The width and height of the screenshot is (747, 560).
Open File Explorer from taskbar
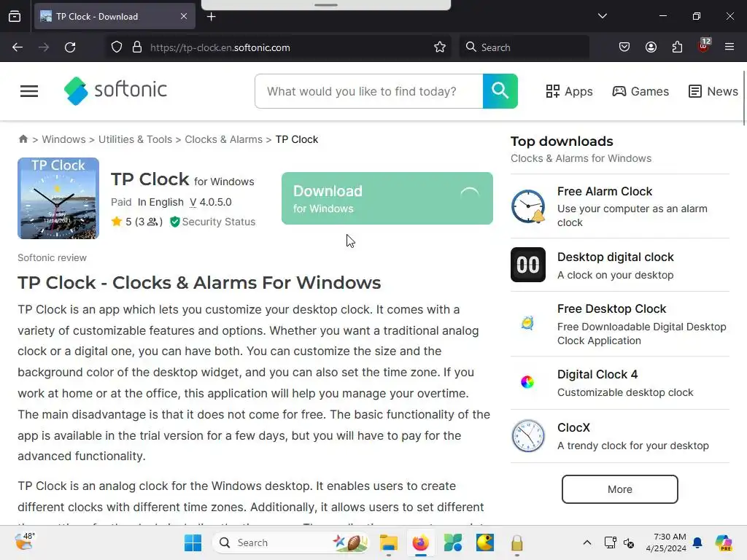pyautogui.click(x=389, y=542)
